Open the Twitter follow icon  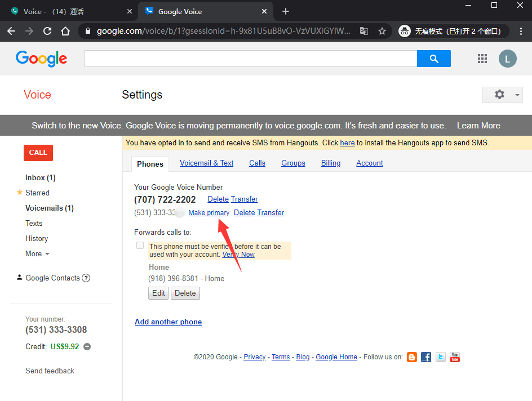(x=440, y=357)
